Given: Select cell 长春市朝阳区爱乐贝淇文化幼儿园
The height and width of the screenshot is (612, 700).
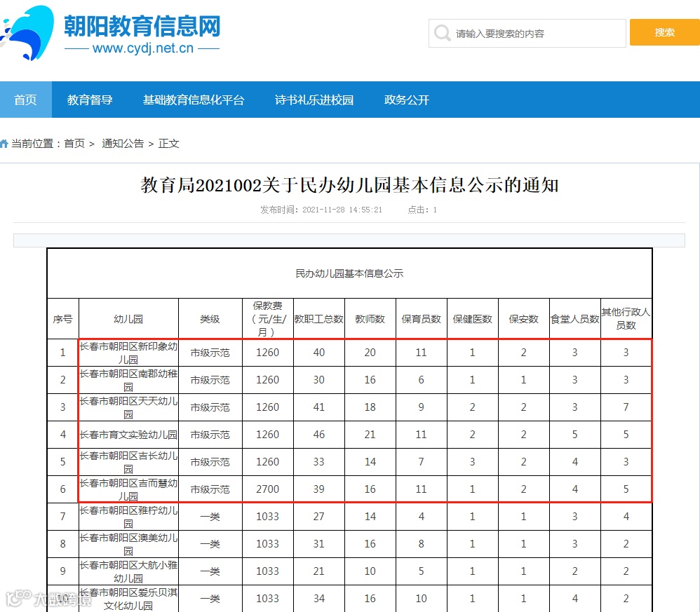Looking at the screenshot, I should coord(128,599).
